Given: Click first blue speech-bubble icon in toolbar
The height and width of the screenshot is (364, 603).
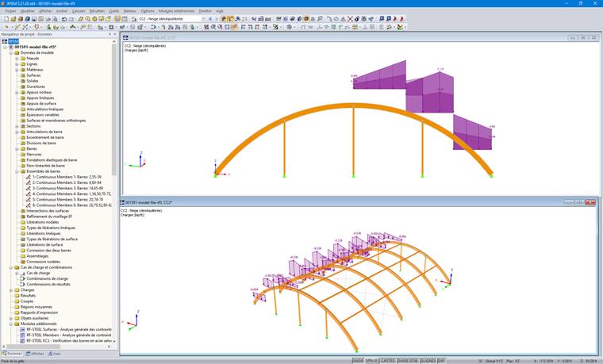Looking at the screenshot, I should (x=381, y=19).
